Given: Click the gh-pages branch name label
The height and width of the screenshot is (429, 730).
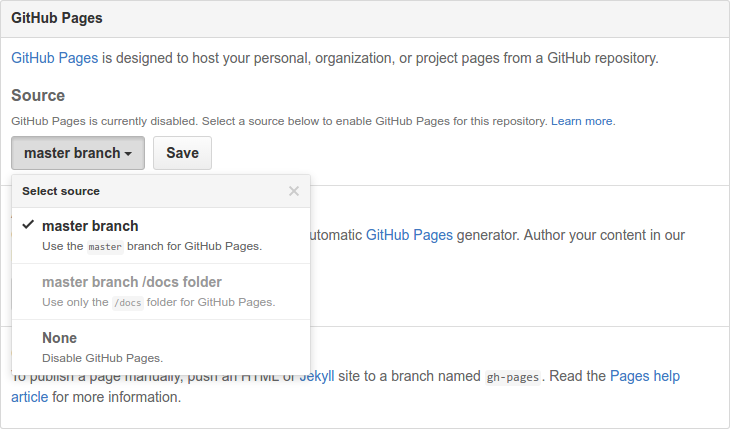Looking at the screenshot, I should pos(513,378).
